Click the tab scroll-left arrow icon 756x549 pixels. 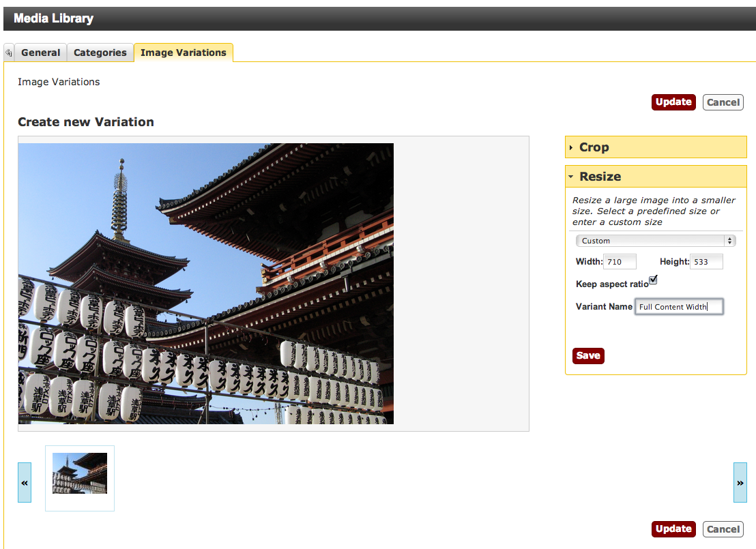pos(8,53)
